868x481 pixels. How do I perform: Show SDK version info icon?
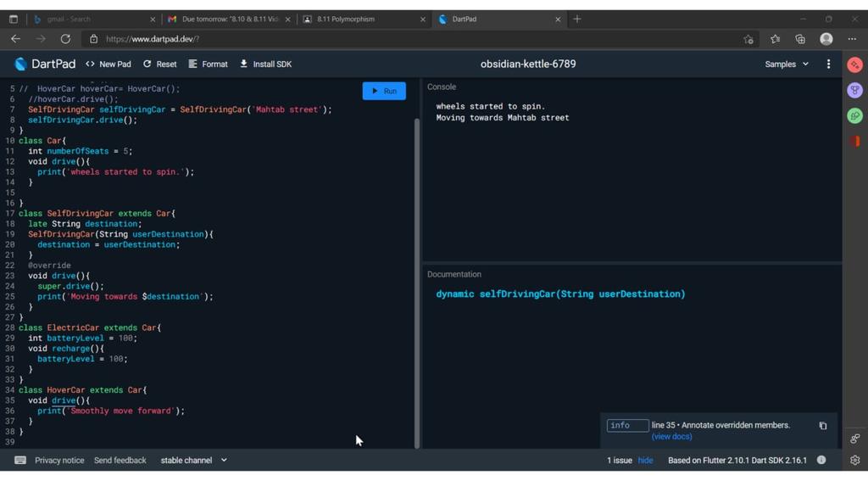point(821,460)
